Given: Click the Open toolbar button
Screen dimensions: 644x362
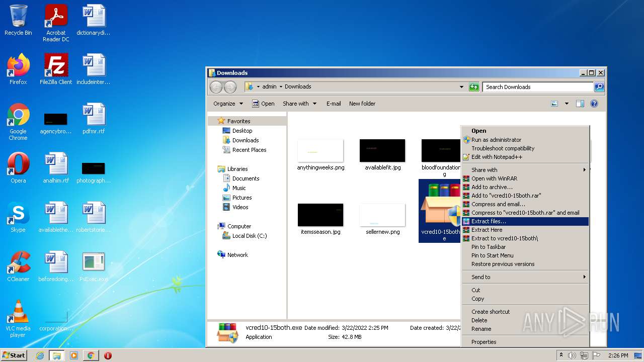Looking at the screenshot, I should click(263, 104).
